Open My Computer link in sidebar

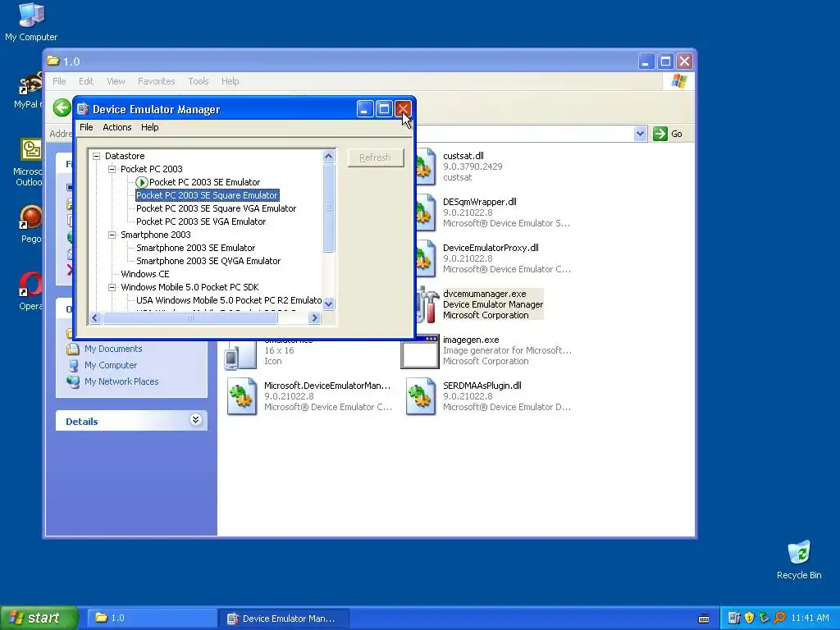pyautogui.click(x=111, y=365)
